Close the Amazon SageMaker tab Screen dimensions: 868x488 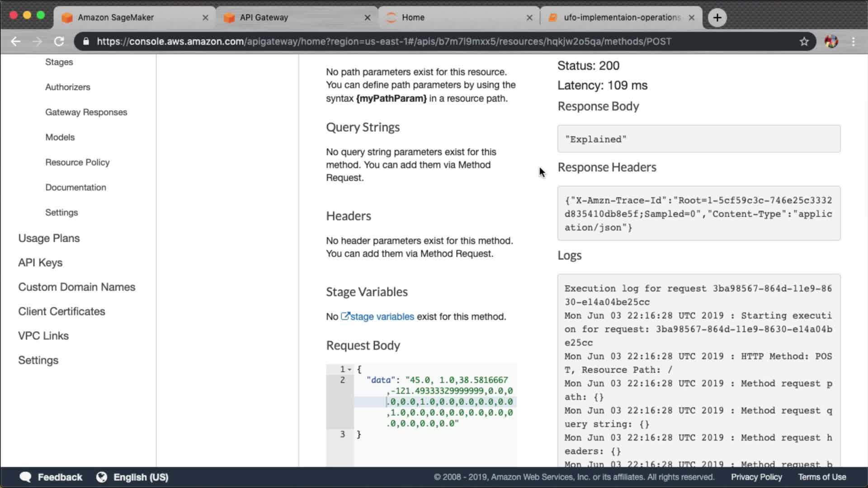205,18
